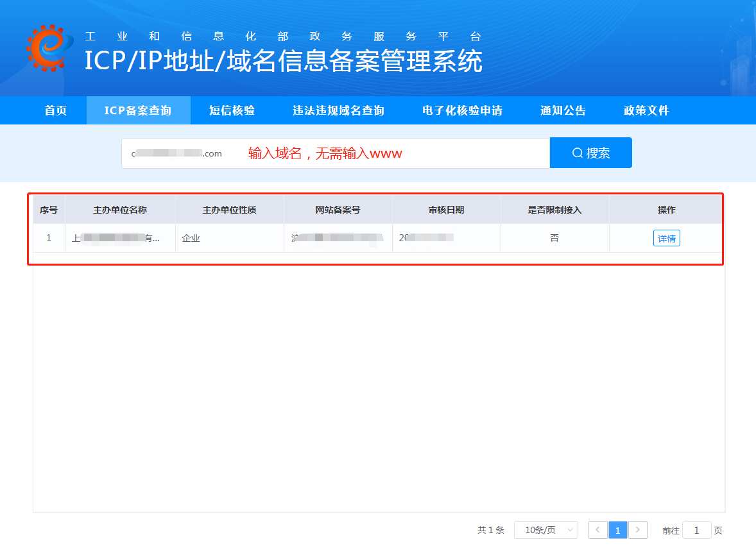Open the 通知公告 navigation item
The width and height of the screenshot is (756, 553).
tap(563, 110)
